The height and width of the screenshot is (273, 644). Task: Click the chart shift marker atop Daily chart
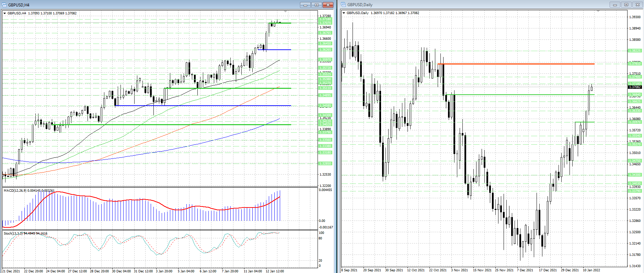(598, 12)
